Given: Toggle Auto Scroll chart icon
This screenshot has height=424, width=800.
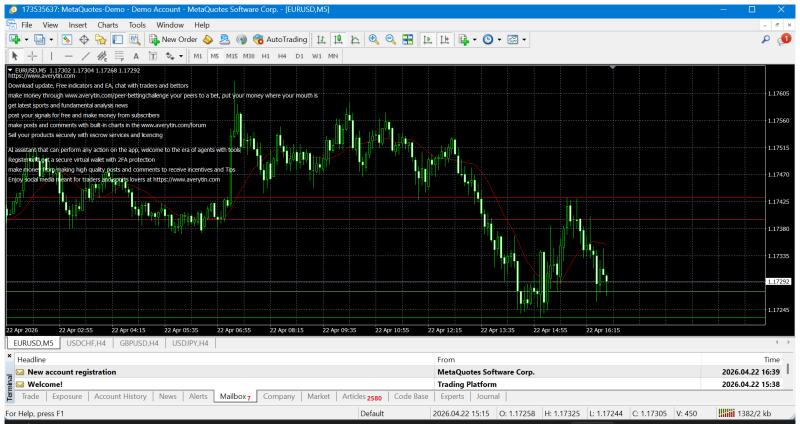Looking at the screenshot, I should point(428,39).
